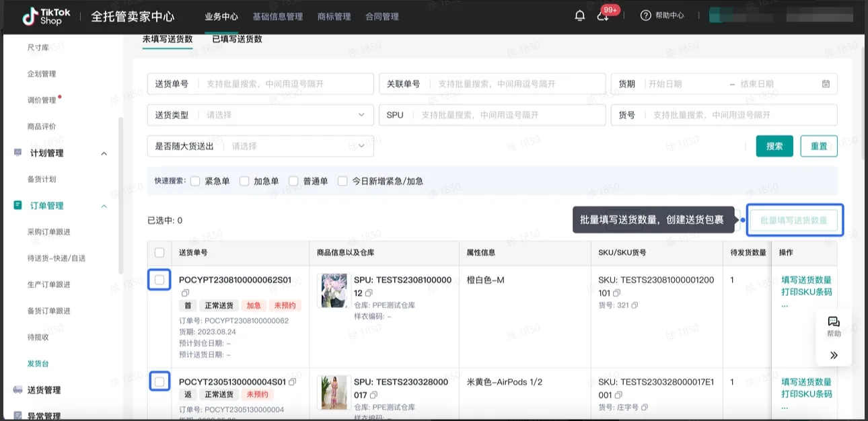This screenshot has width=868, height=421.
Task: Open 待送货-快递/自送 in sidebar
Action: pos(57,258)
